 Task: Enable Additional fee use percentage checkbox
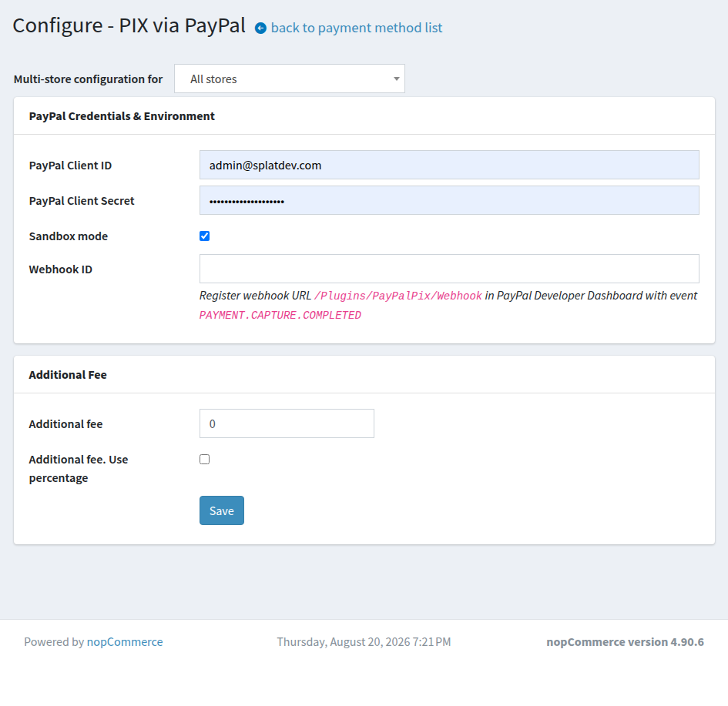(205, 459)
